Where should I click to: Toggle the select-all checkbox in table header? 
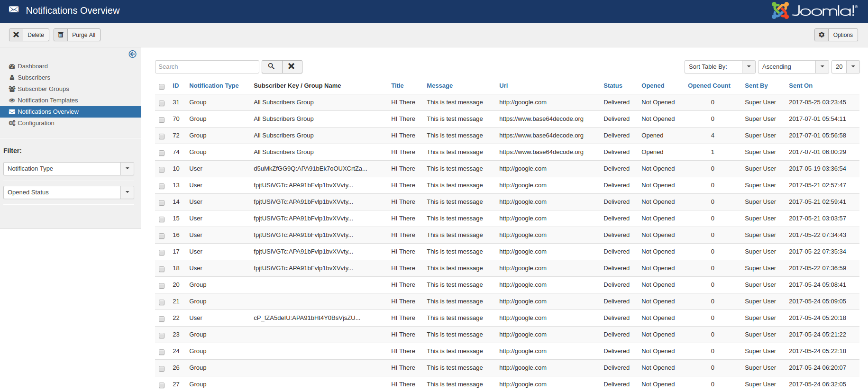pyautogui.click(x=162, y=87)
